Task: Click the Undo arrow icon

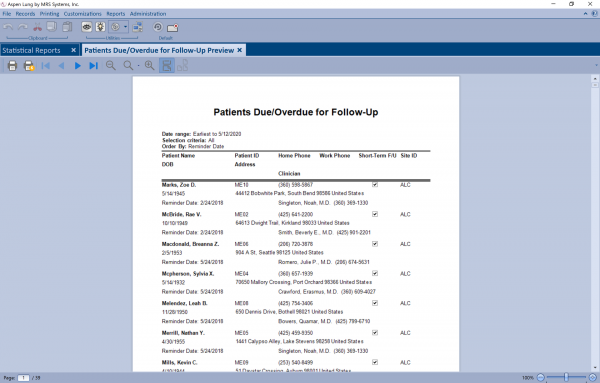Action: (x=8, y=27)
